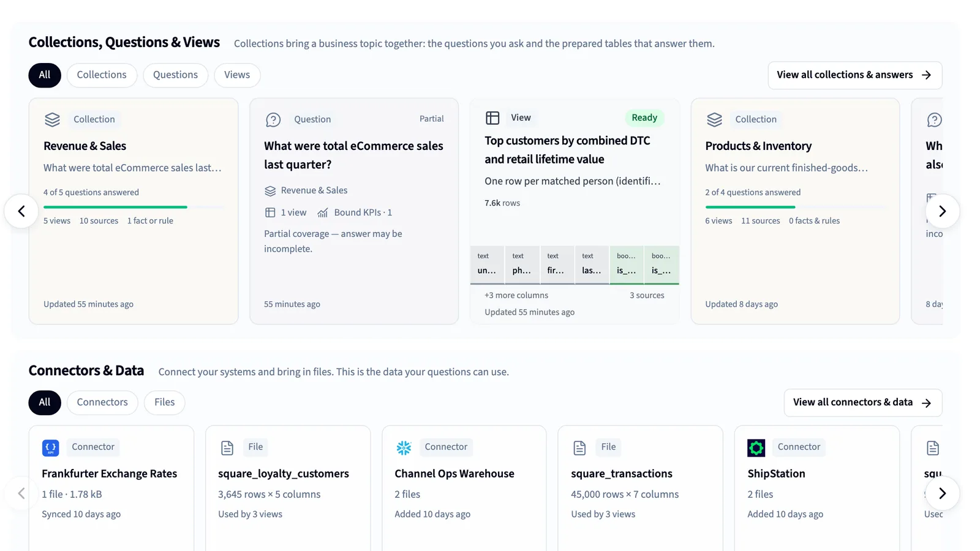Click the 1 view table icon in Question card
Viewport: 980px width, 551px height.
pyautogui.click(x=270, y=212)
